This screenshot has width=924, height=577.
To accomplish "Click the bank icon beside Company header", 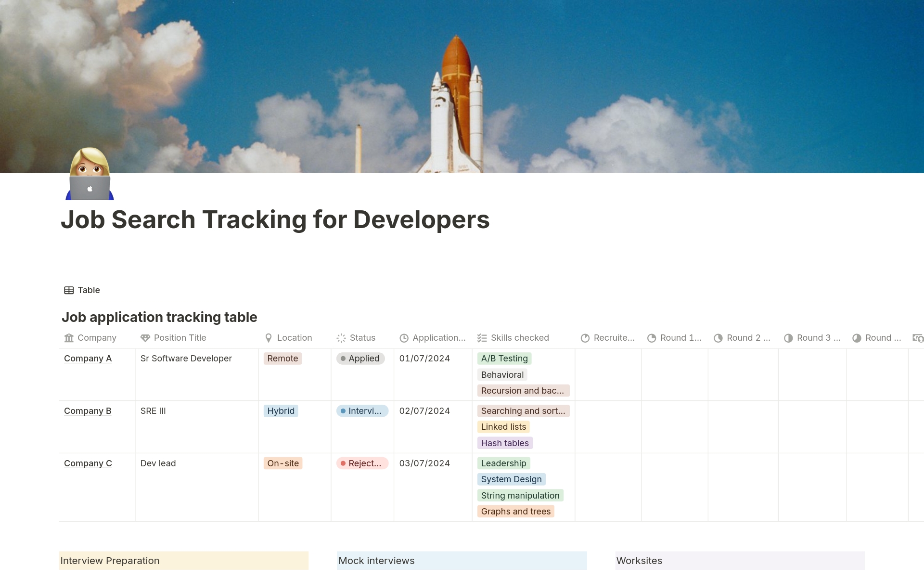I will click(69, 338).
